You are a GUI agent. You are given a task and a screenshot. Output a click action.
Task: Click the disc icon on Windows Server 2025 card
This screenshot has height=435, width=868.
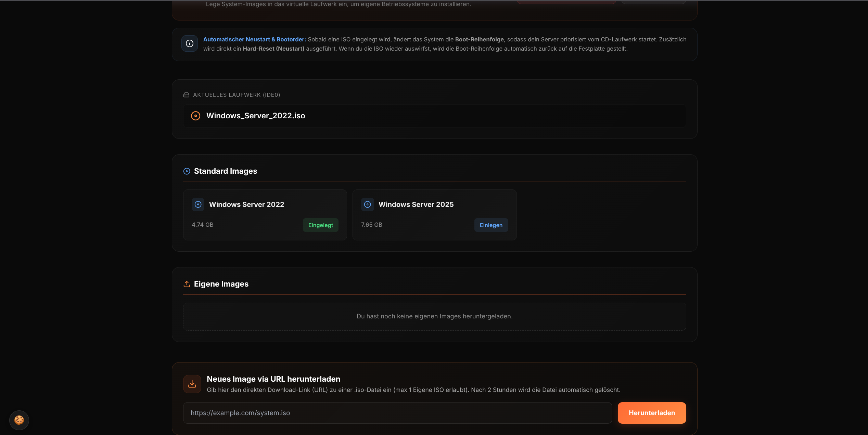point(367,205)
